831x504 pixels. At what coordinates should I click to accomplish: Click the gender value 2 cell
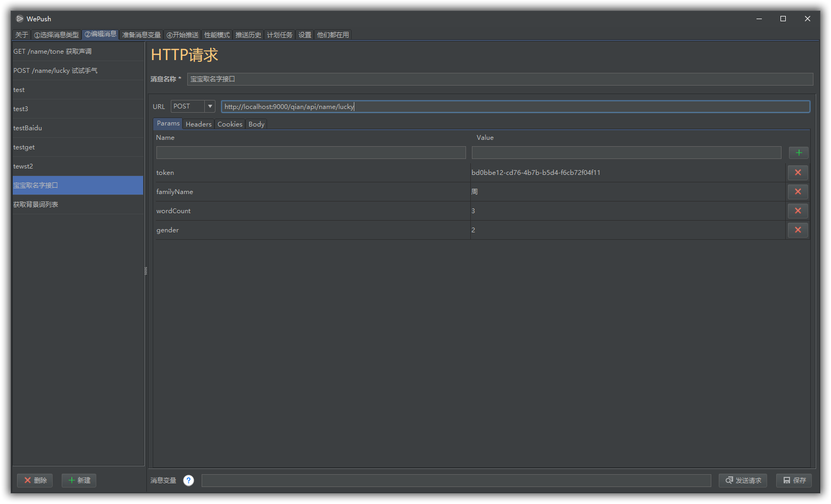628,230
